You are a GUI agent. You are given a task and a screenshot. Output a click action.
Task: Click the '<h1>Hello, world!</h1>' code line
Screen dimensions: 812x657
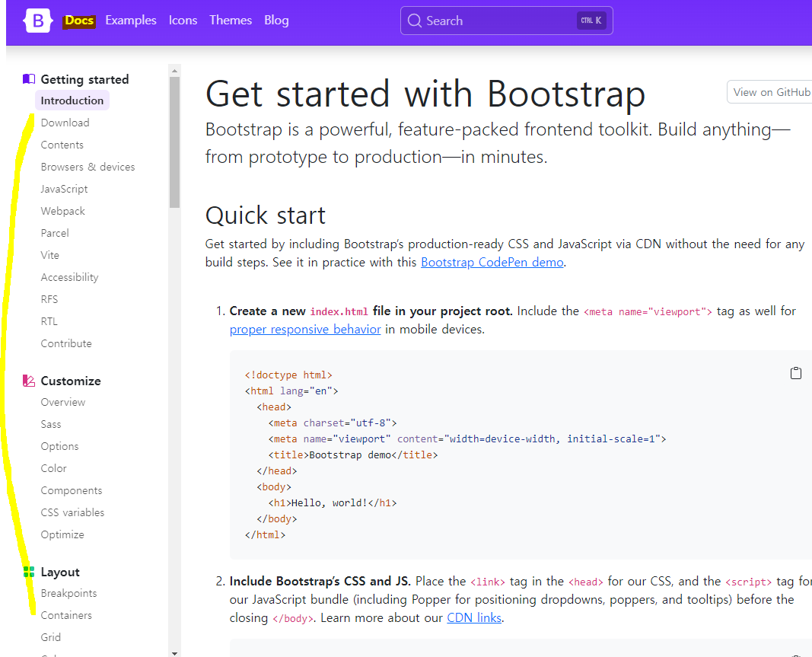[332, 503]
